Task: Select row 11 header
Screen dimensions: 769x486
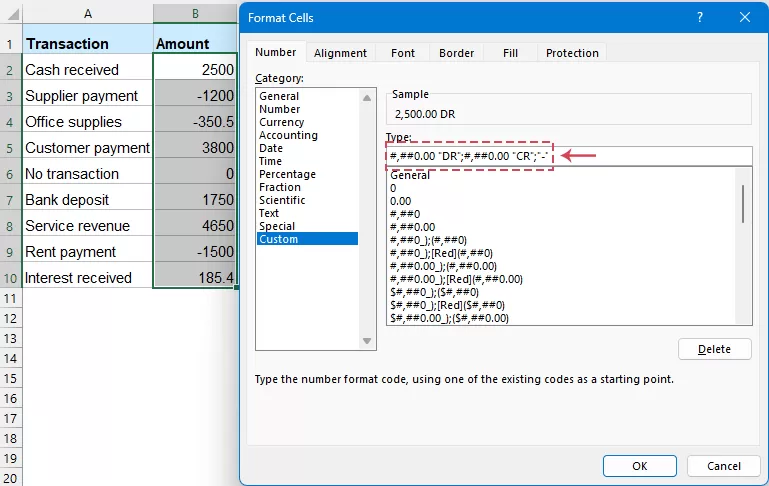Action: coord(11,298)
